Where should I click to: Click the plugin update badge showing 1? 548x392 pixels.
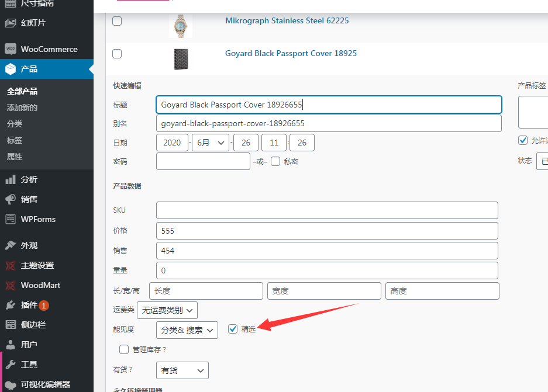[44, 306]
